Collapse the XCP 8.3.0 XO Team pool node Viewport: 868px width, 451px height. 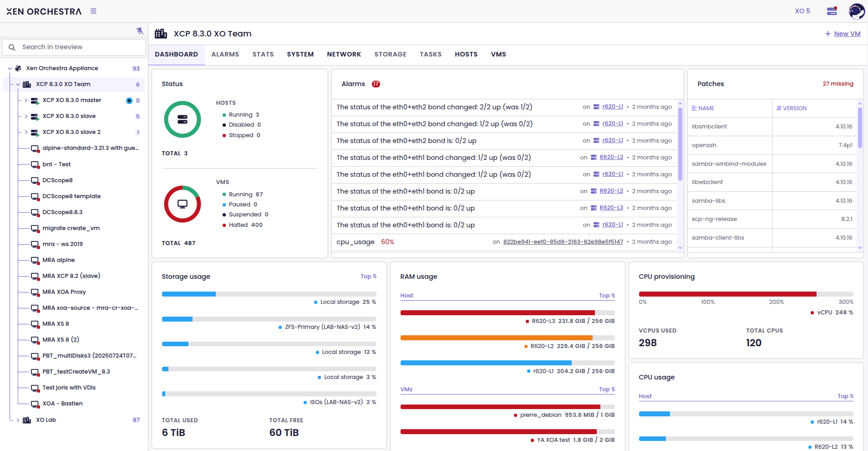coord(18,85)
